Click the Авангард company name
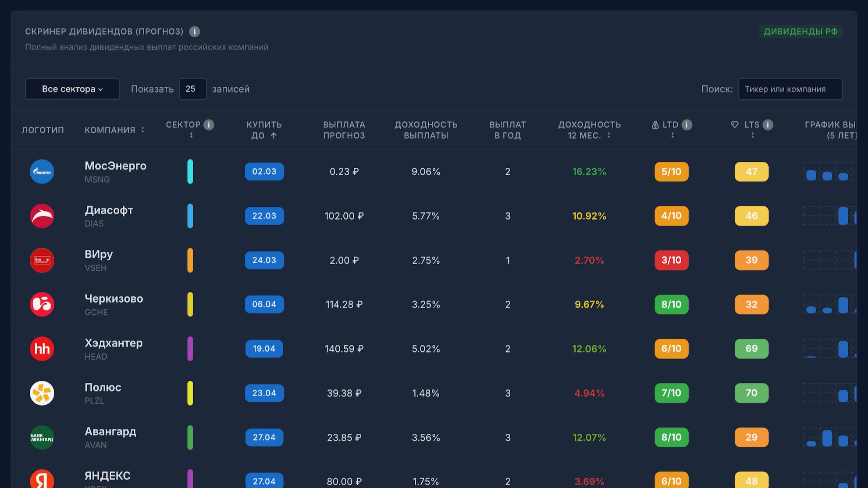Screen dimensions: 868x488 tap(110, 431)
